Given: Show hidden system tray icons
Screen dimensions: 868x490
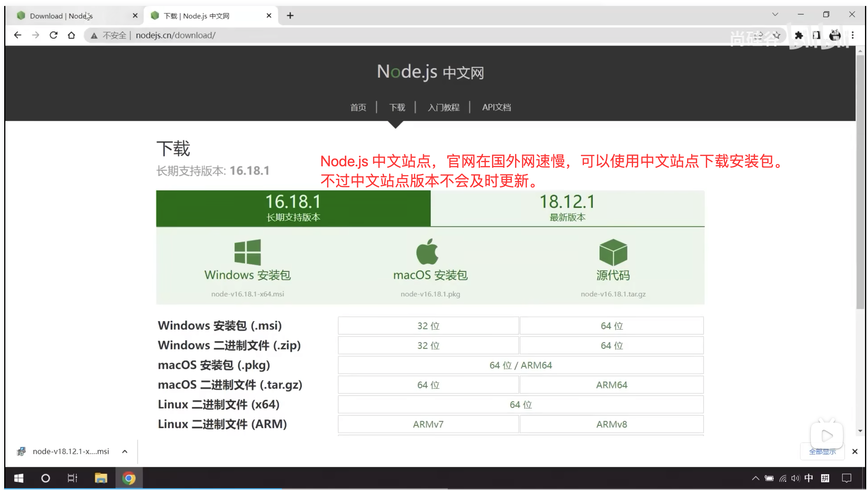Looking at the screenshot, I should [755, 478].
